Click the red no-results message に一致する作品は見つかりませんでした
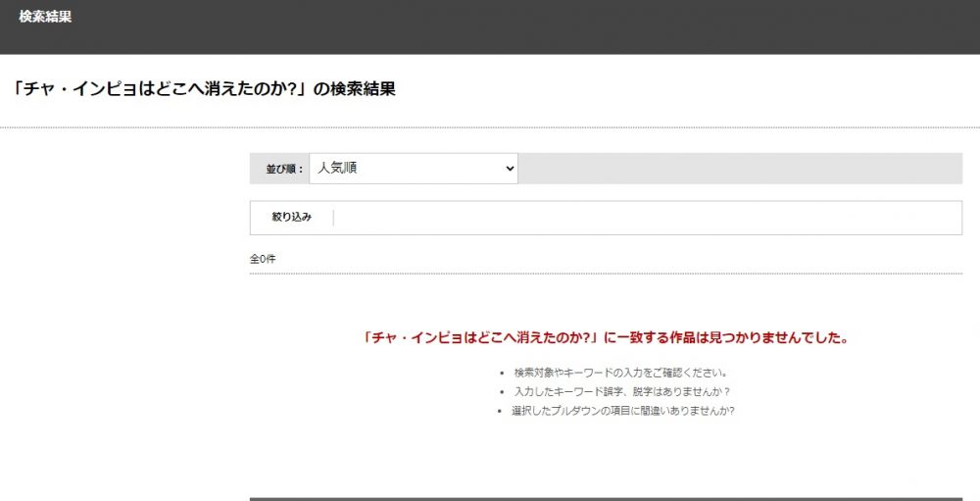 tap(606, 337)
